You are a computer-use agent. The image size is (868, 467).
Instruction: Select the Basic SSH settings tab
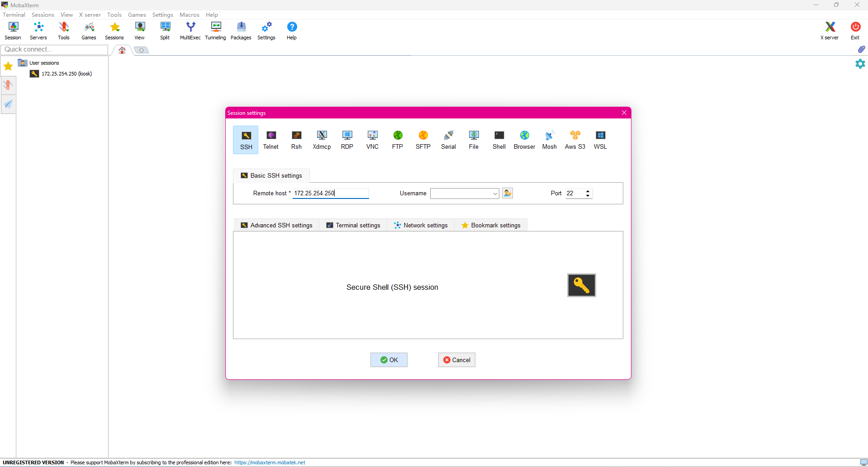click(271, 175)
